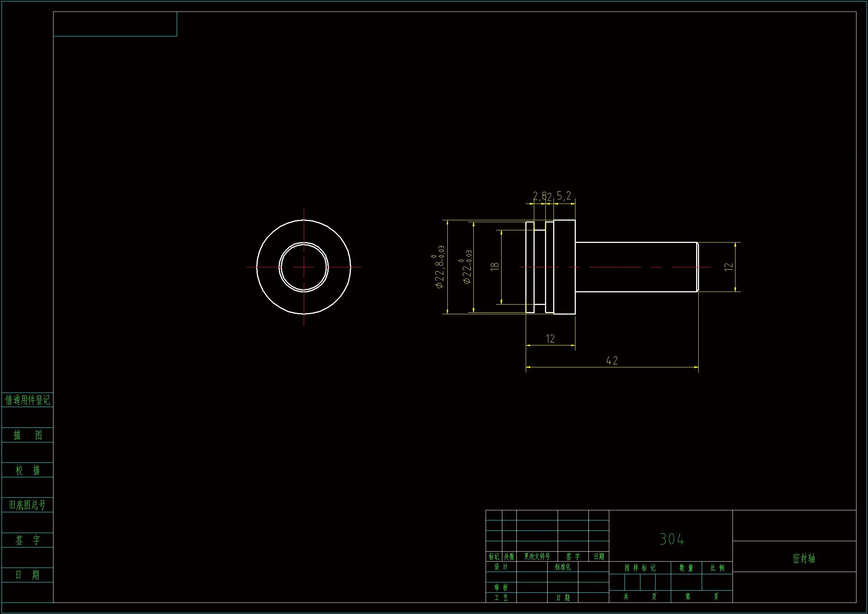Image resolution: width=868 pixels, height=614 pixels.
Task: Click the Φ22.8 toleranced diameter dimension
Action: tap(440, 267)
